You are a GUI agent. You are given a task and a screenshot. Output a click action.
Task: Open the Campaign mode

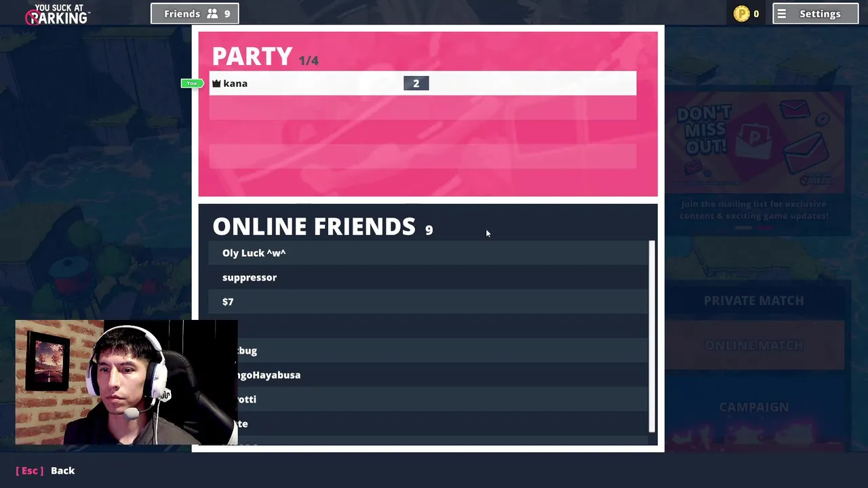753,407
